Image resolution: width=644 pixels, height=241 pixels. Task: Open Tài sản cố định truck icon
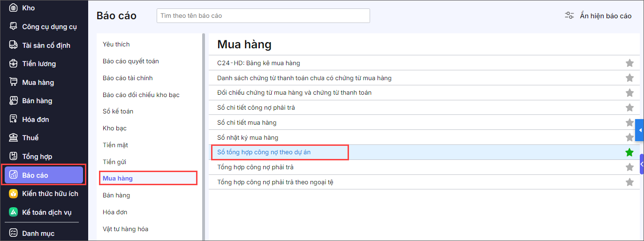click(x=14, y=45)
